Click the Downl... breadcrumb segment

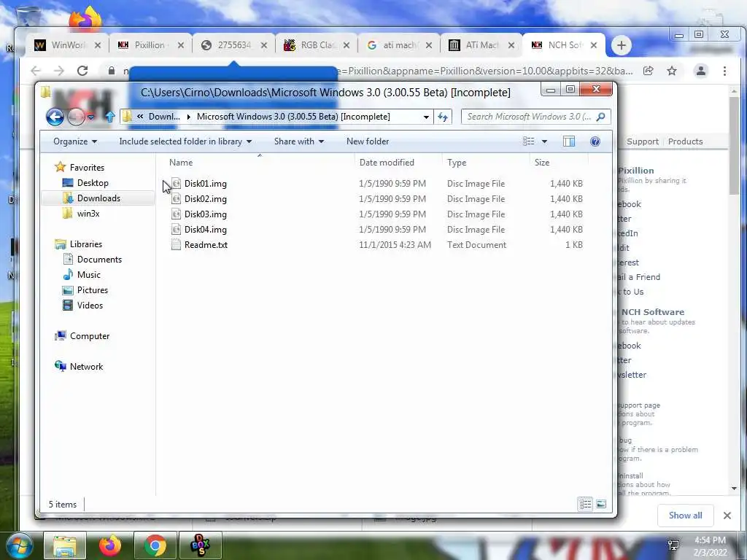coord(164,117)
